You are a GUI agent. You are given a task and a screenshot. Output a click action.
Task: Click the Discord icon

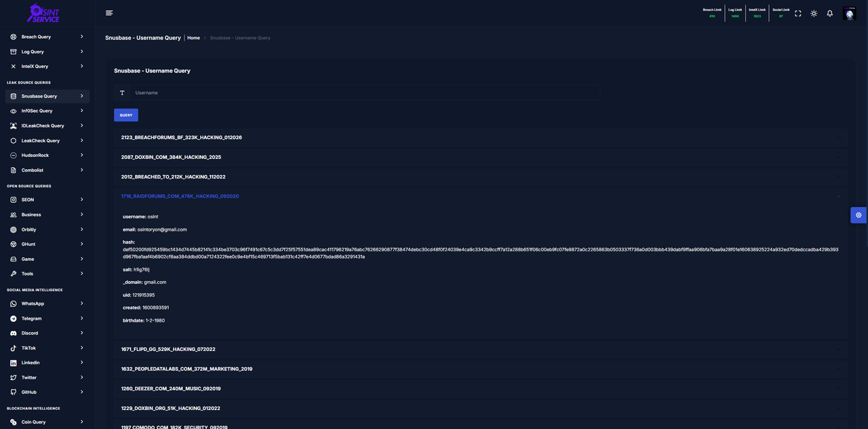pyautogui.click(x=14, y=333)
